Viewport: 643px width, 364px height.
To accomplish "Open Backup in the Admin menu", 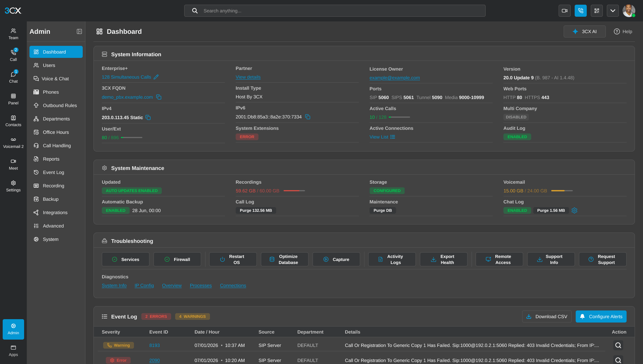I will pos(56,199).
